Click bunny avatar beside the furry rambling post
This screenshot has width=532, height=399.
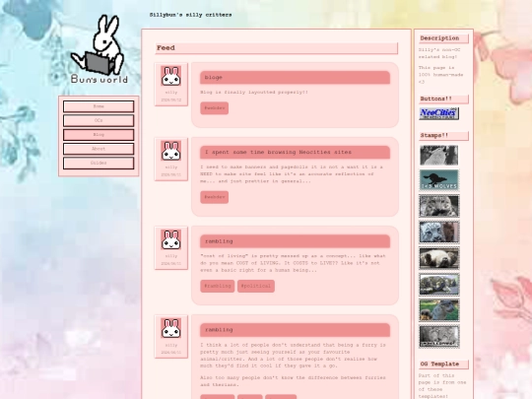point(171,328)
